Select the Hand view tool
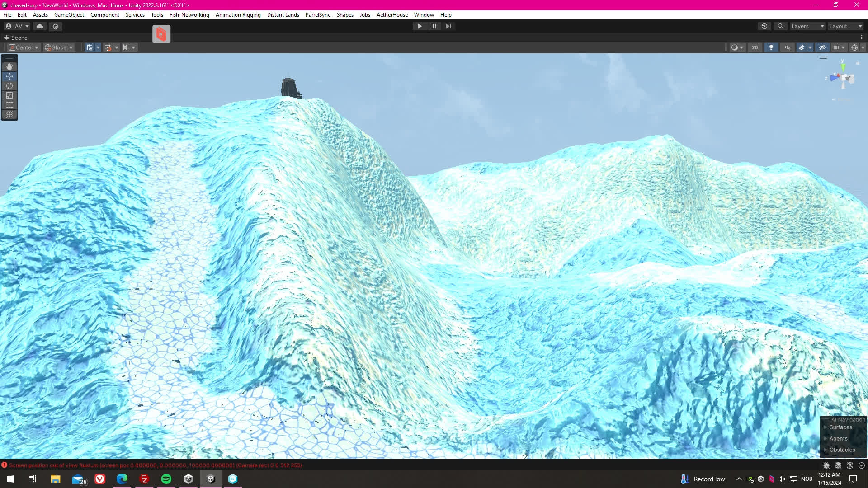 (9, 67)
